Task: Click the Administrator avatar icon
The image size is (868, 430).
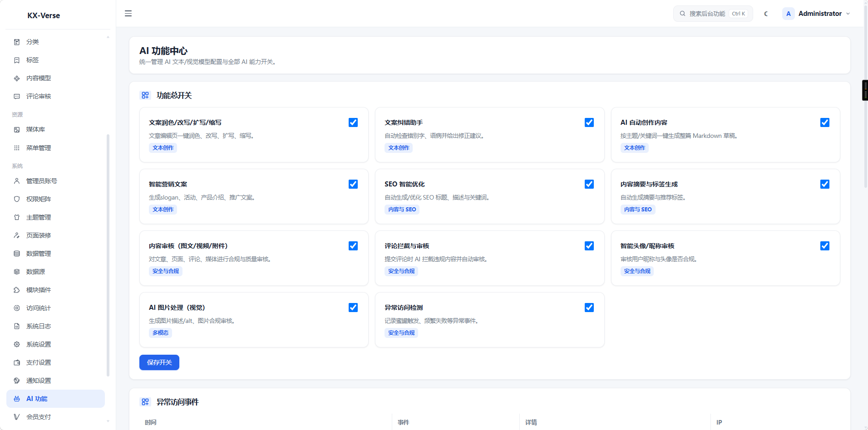Action: tap(789, 14)
